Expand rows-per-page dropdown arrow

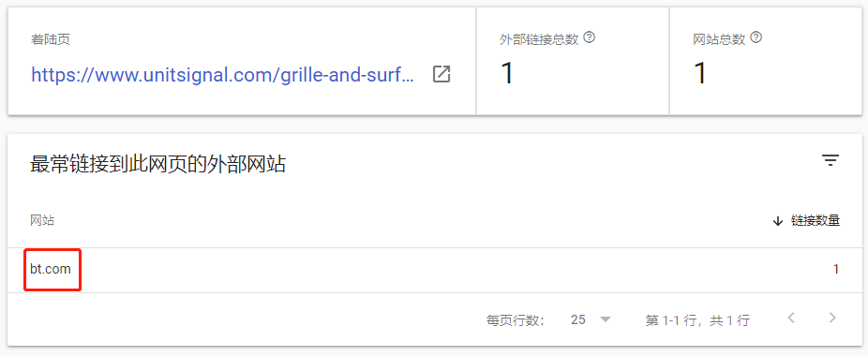[605, 319]
